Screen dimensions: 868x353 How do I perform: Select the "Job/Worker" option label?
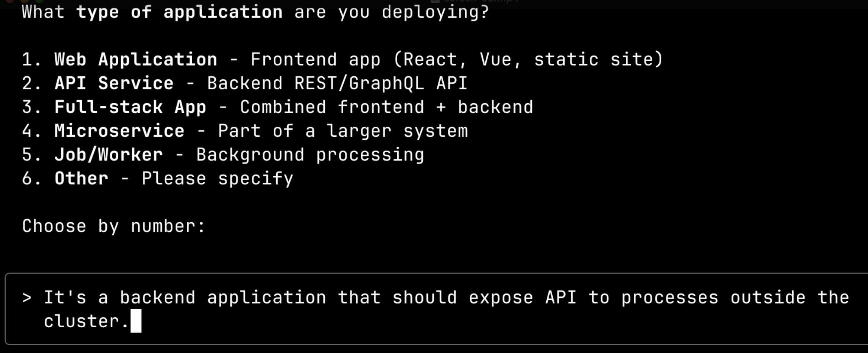(109, 155)
